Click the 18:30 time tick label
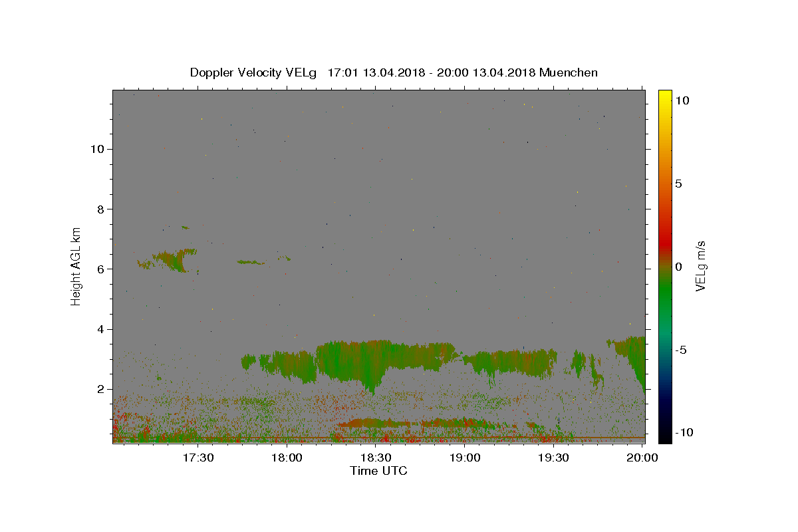This screenshot has height=532, width=798. tap(376, 458)
